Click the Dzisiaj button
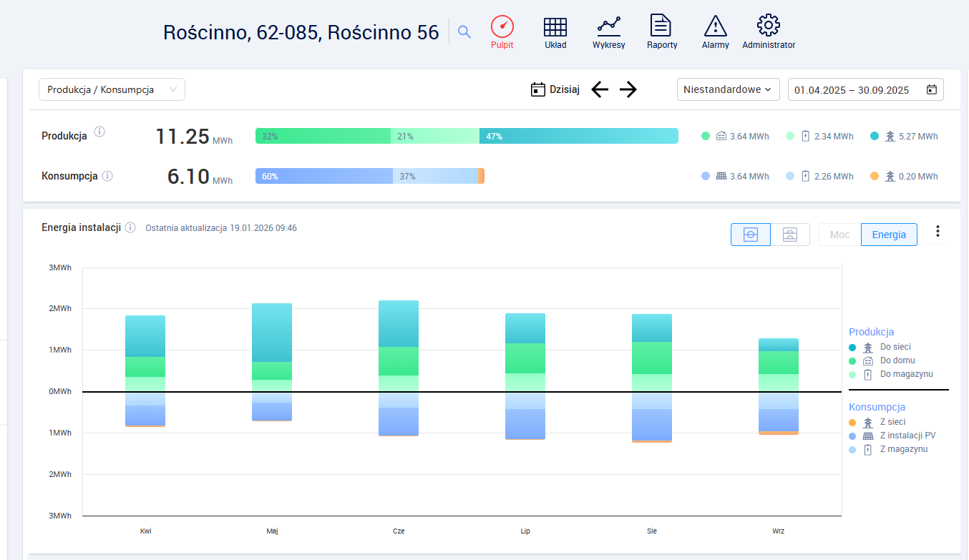Viewport: 969px width, 560px height. click(x=555, y=89)
